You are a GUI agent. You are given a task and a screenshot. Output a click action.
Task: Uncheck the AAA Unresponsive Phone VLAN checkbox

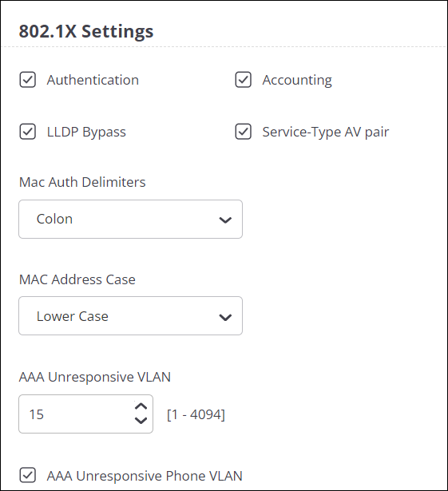28,475
